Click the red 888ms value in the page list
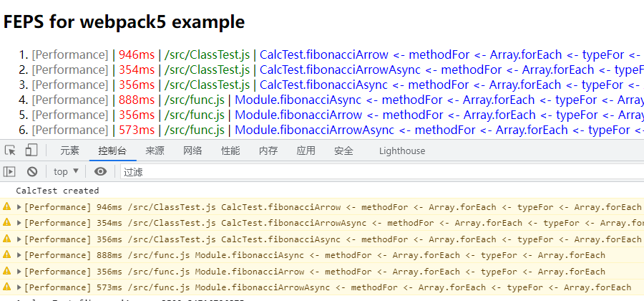644x301 pixels. [137, 100]
